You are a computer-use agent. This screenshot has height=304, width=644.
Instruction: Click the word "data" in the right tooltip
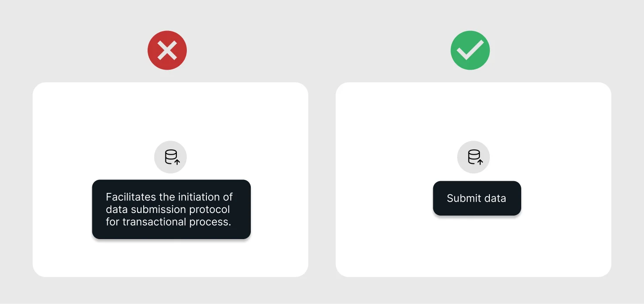[x=495, y=199]
